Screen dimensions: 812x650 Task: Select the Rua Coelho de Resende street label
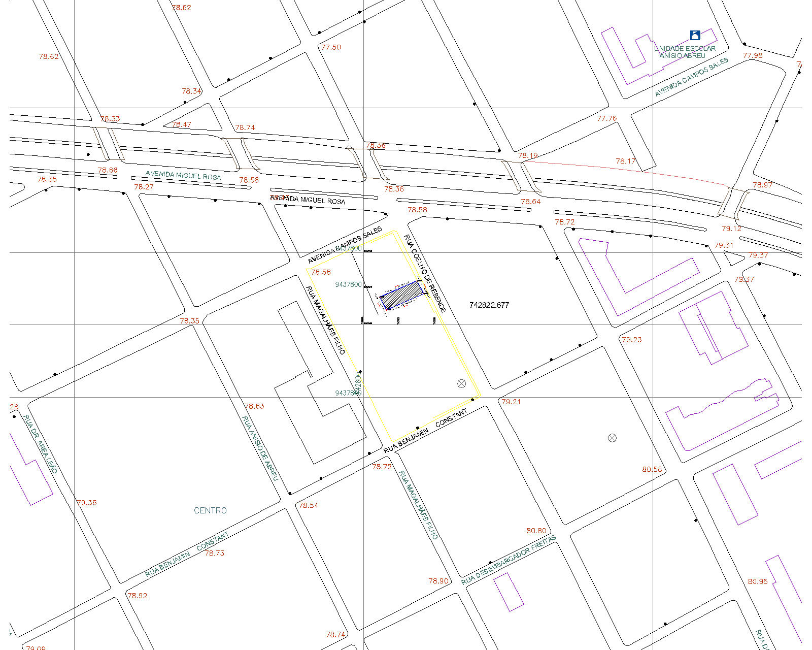pyautogui.click(x=425, y=273)
